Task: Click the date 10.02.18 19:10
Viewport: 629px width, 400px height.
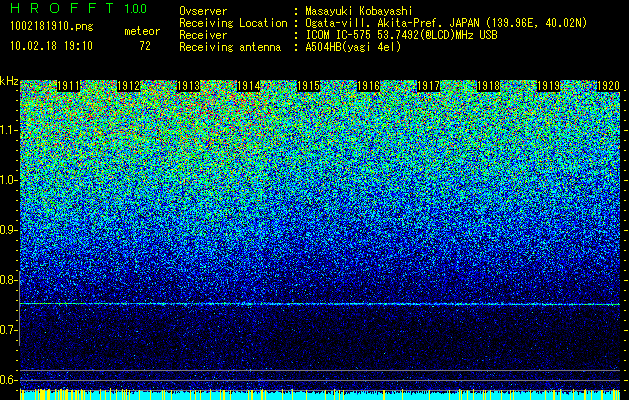Action: pos(51,45)
